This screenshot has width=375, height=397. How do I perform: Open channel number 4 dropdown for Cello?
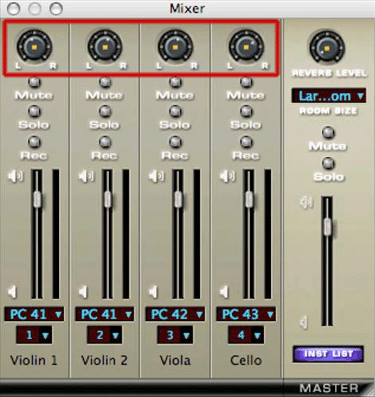coord(246,335)
